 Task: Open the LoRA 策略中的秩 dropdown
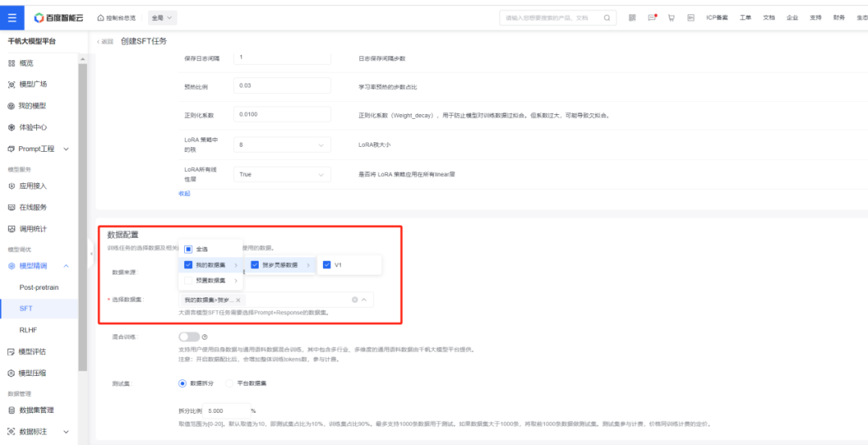pyautogui.click(x=282, y=145)
